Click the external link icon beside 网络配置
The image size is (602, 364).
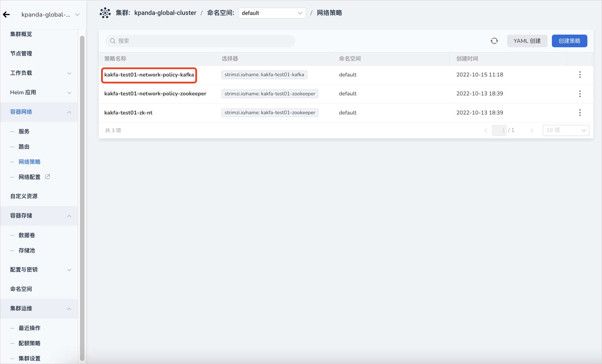pos(48,177)
